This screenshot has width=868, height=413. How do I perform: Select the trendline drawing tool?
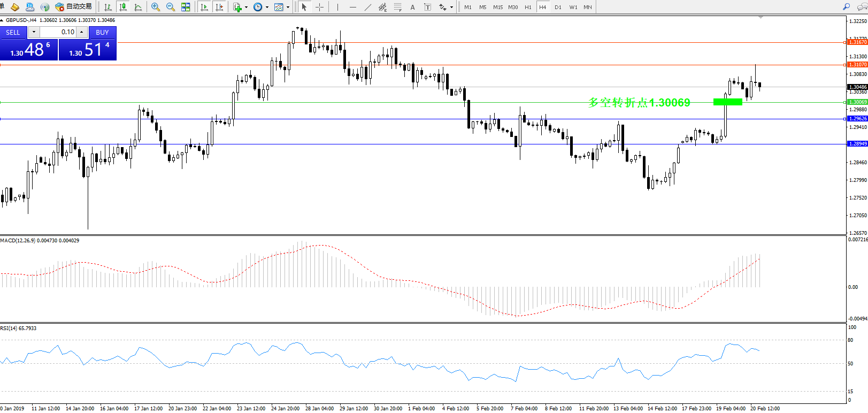point(367,7)
